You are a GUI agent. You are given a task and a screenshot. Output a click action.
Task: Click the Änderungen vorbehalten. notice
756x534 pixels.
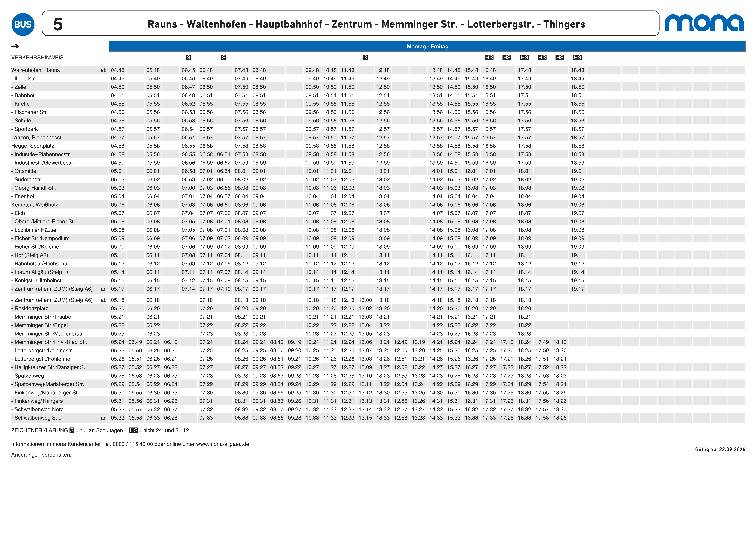click(41, 455)
